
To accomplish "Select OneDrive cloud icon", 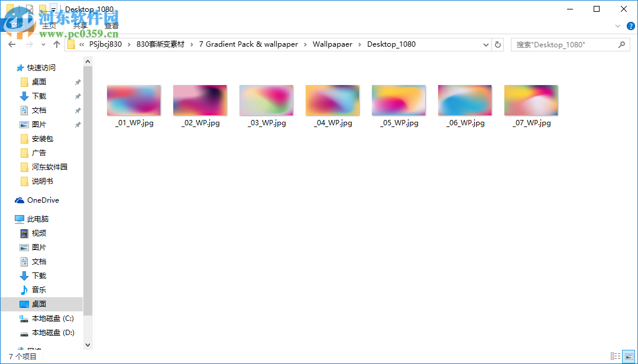I will [20, 200].
